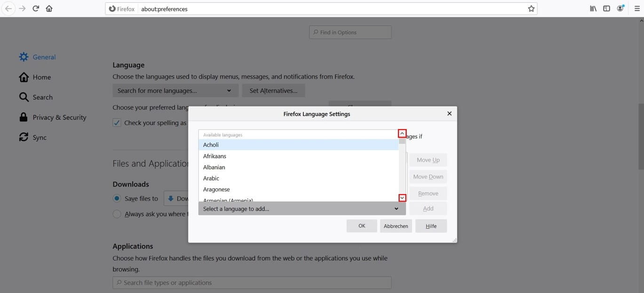Go back with the back arrow
The image size is (644, 293).
(x=8, y=8)
